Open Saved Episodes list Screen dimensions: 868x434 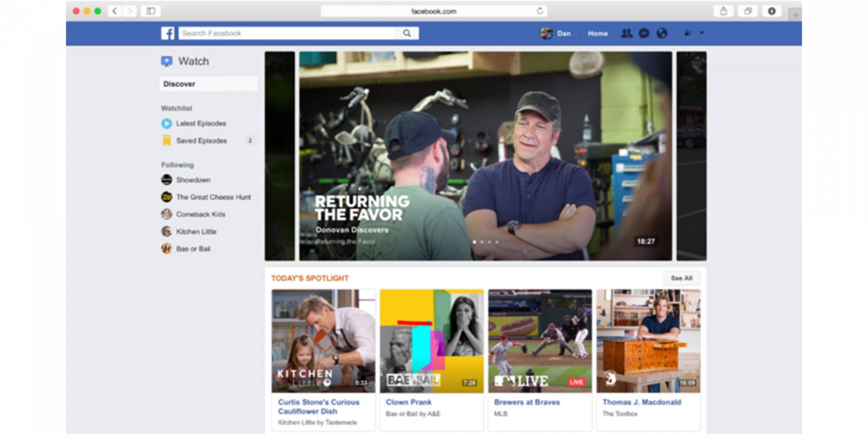201,140
